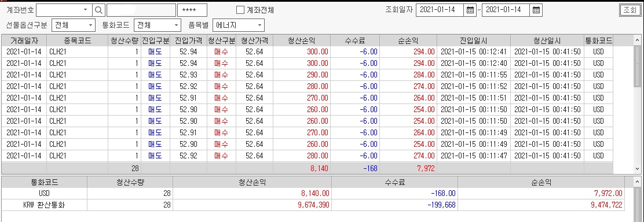
Task: Click the upper table scroll-up arrow
Action: 638,40
